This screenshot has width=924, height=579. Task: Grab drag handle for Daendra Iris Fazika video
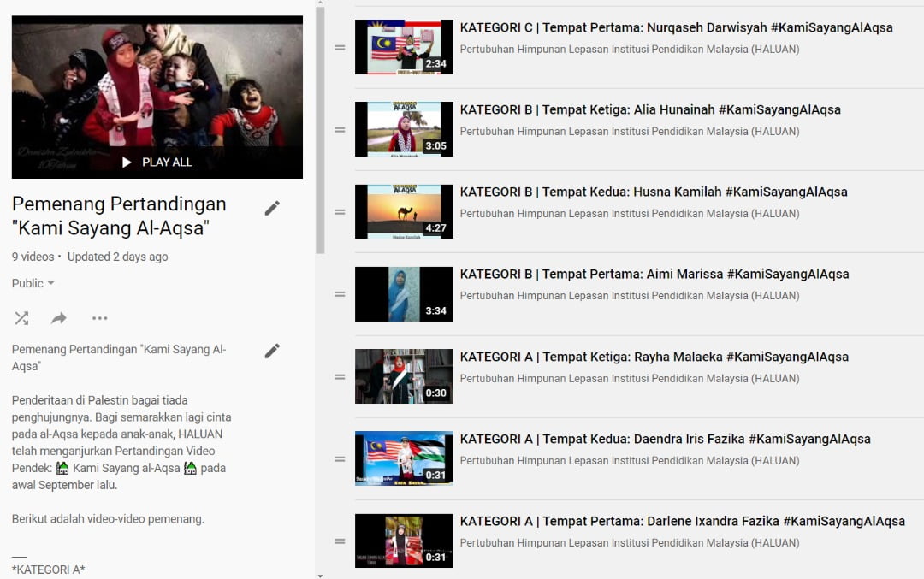(340, 459)
